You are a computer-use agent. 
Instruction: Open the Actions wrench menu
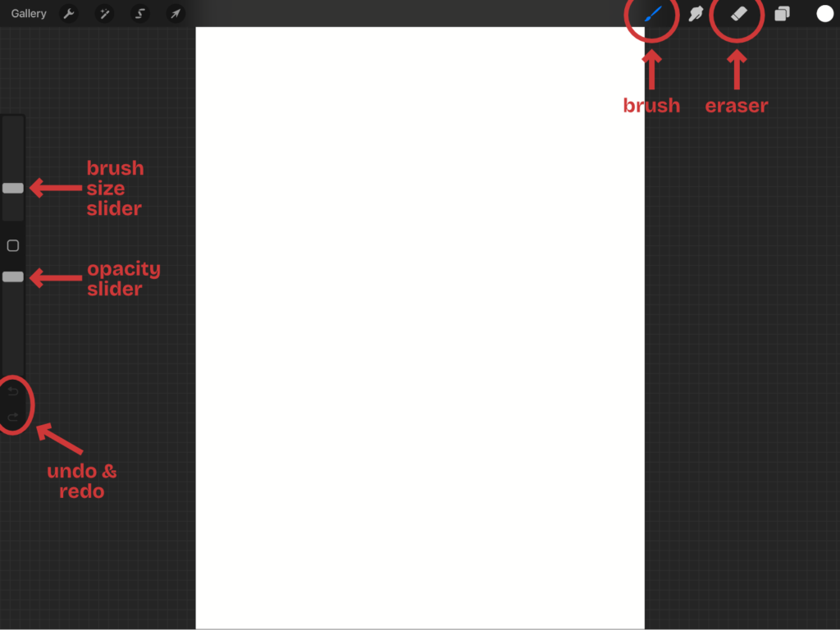tap(69, 13)
